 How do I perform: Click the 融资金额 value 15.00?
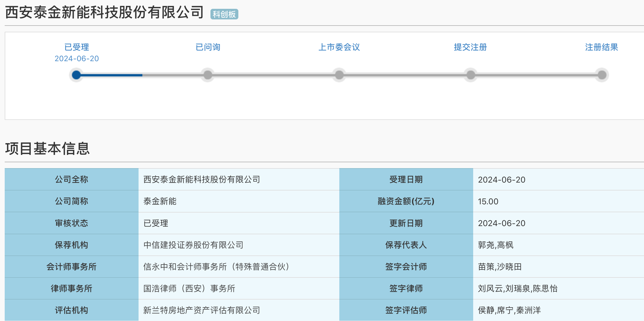tap(488, 201)
